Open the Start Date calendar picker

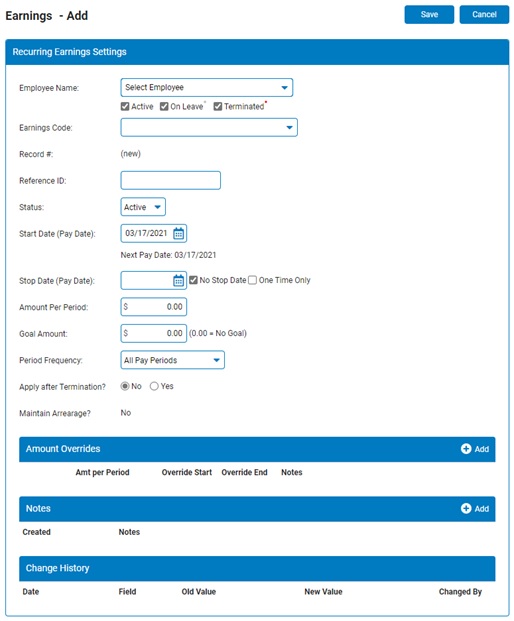[x=179, y=233]
